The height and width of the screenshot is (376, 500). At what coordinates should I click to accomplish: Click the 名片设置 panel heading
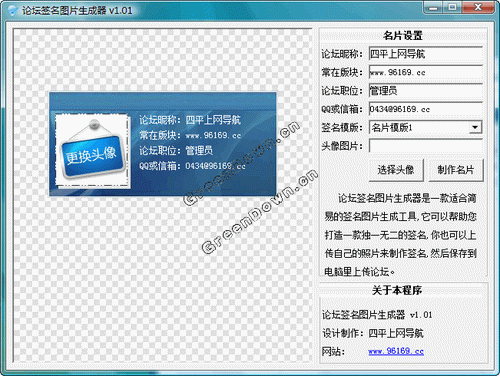pyautogui.click(x=403, y=35)
